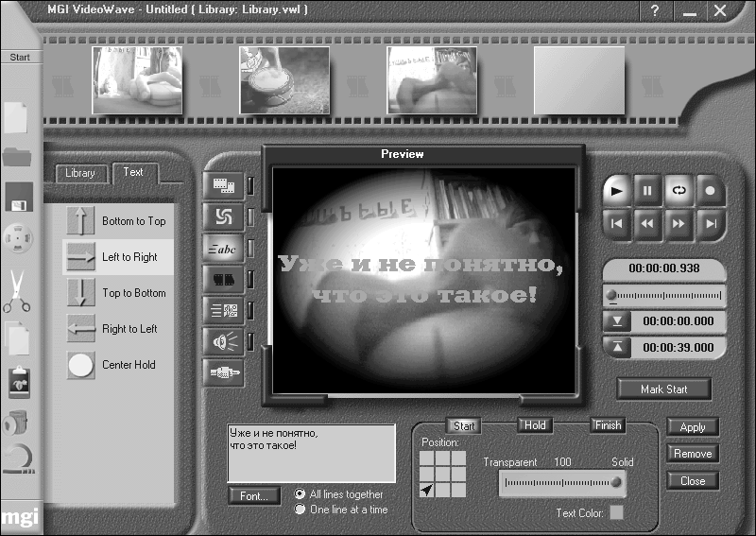Click the record button
This screenshot has width=756, height=536.
pos(710,191)
